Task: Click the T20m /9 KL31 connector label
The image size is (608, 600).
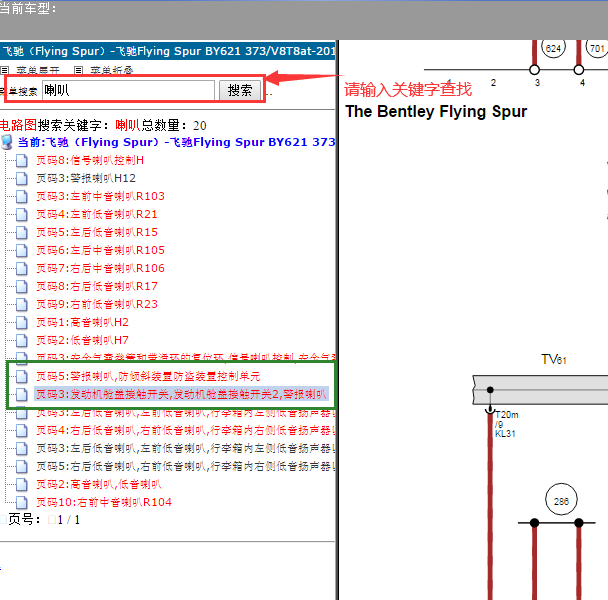Action: pos(506,424)
